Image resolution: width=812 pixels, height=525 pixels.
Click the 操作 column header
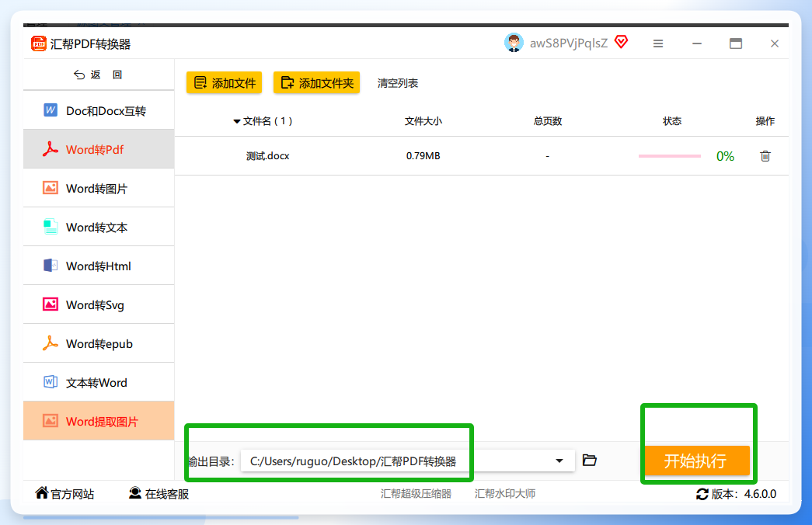[765, 121]
